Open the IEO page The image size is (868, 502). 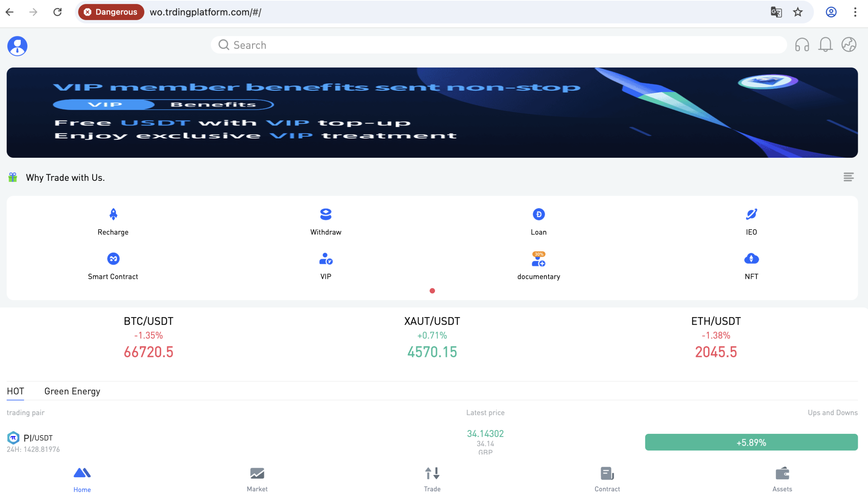pos(751,222)
